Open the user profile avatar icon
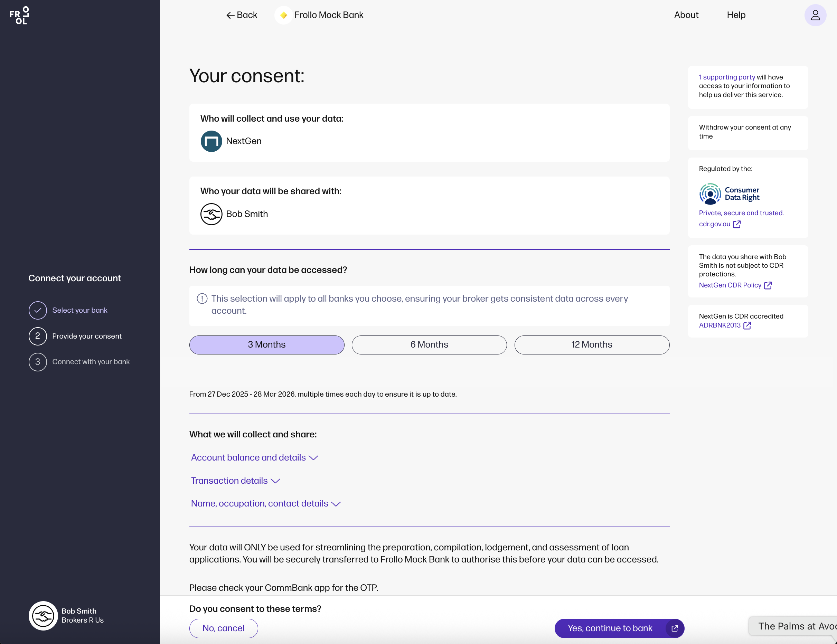Viewport: 837px width, 644px height. (815, 15)
